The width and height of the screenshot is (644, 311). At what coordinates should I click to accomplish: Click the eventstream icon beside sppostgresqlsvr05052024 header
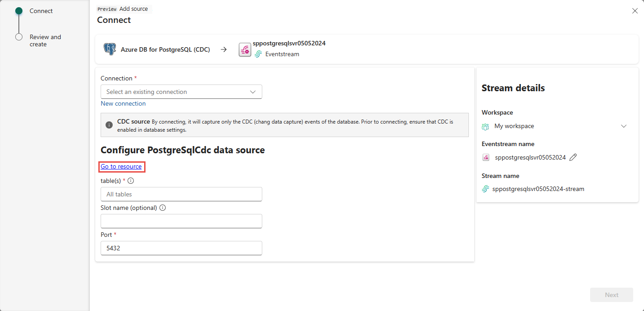[245, 49]
